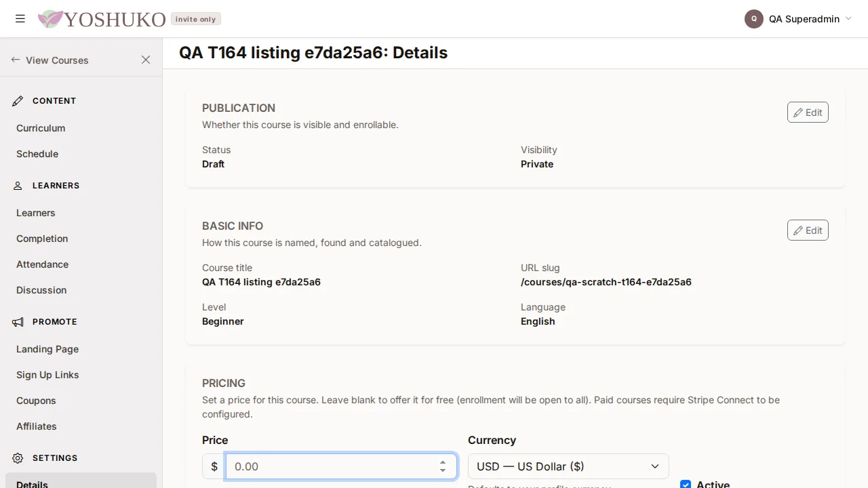Select Completion in the sidebar
Image resolution: width=868 pixels, height=488 pixels.
(x=42, y=239)
